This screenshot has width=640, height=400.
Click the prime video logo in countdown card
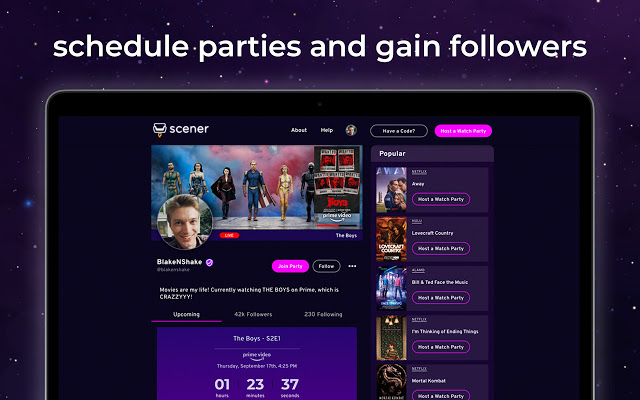point(257,356)
